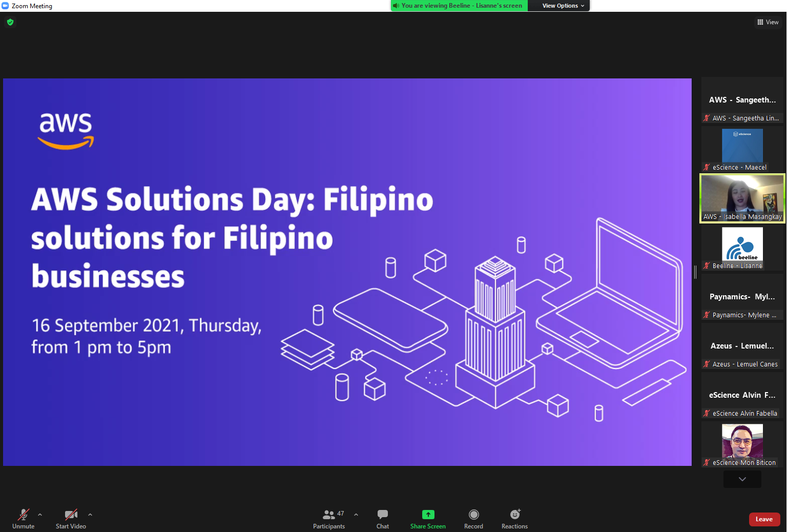Screen dimensions: 787x532
Task: Open video options arrow beside Start Video
Action: pyautogui.click(x=90, y=515)
